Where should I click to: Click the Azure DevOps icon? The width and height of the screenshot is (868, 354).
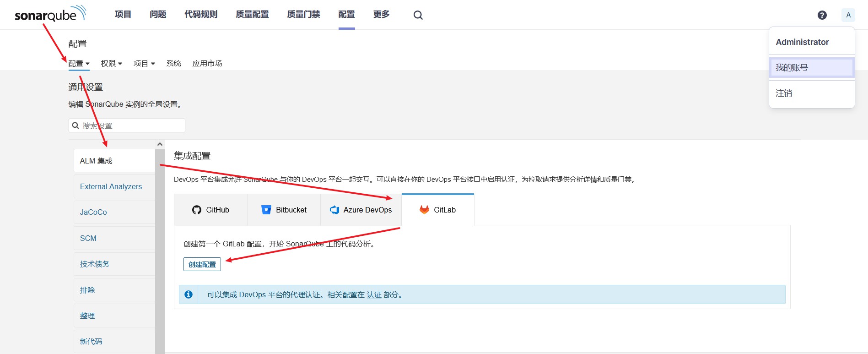pyautogui.click(x=334, y=210)
